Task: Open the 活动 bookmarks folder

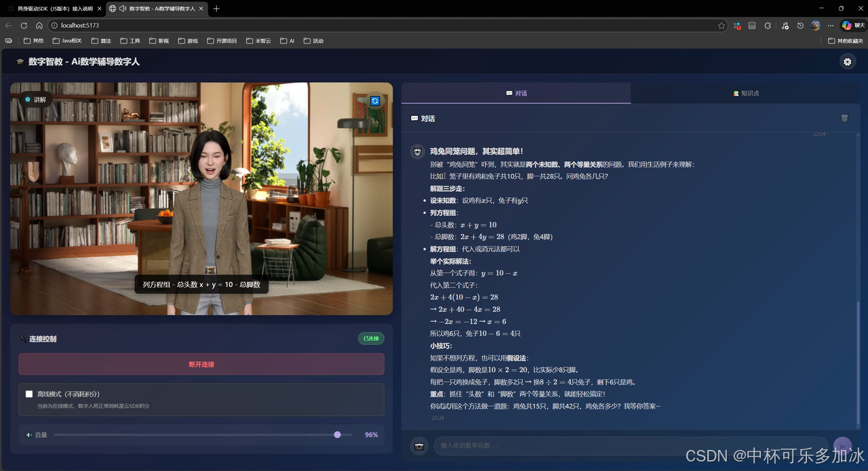Action: [x=313, y=41]
